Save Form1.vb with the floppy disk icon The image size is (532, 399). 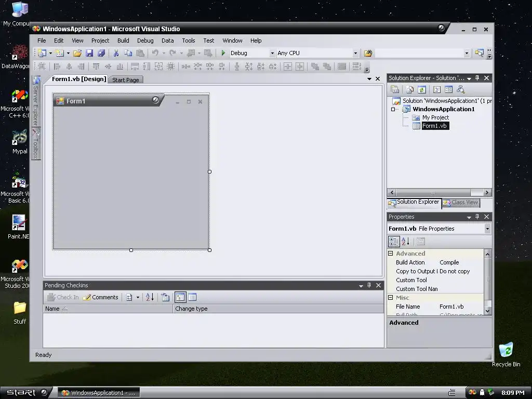[89, 53]
